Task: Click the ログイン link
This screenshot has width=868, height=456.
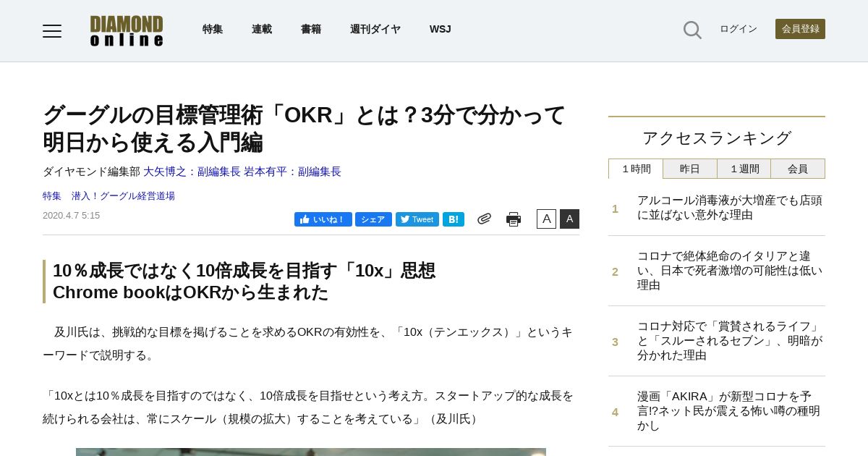Action: (739, 29)
